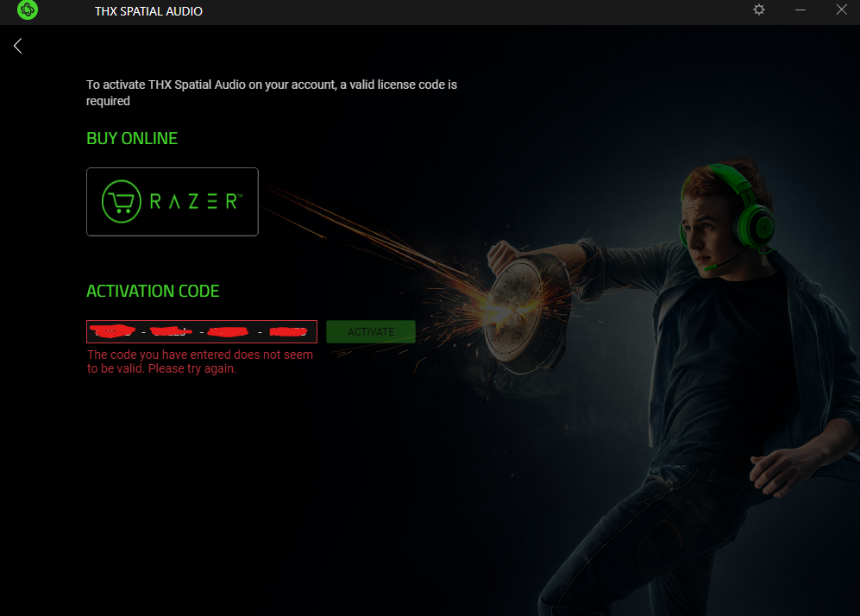Click the invalid code error message
Viewport: 860px width, 616px height.
(x=200, y=361)
